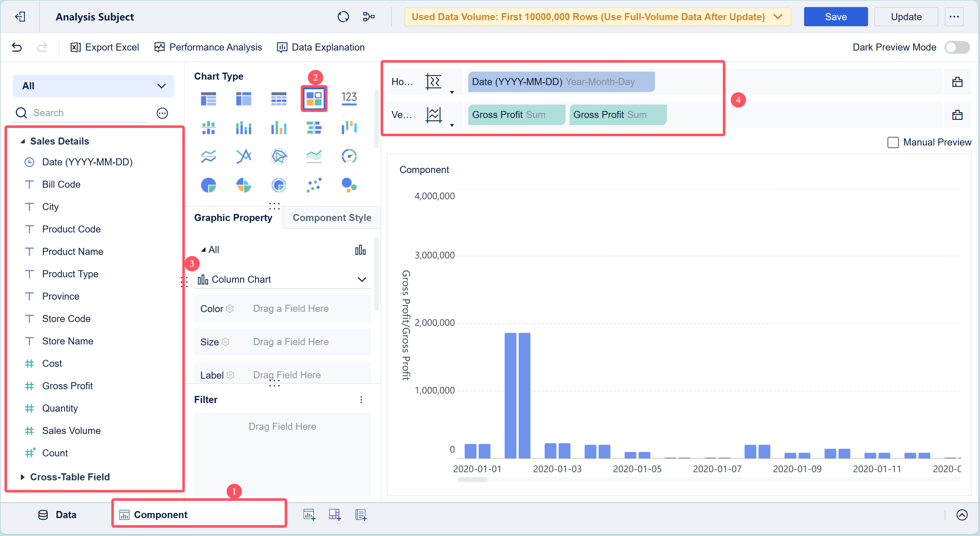Click the exit/back icon beside Analysis Subject
Screen dimensions: 980x536
click(x=20, y=17)
